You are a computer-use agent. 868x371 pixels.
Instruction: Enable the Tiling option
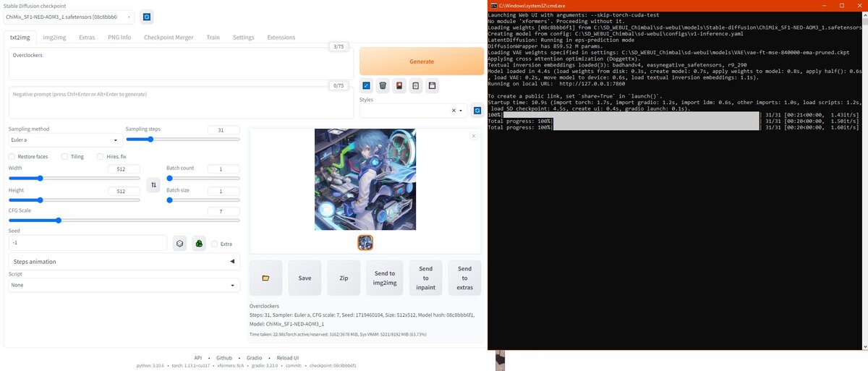[64, 156]
